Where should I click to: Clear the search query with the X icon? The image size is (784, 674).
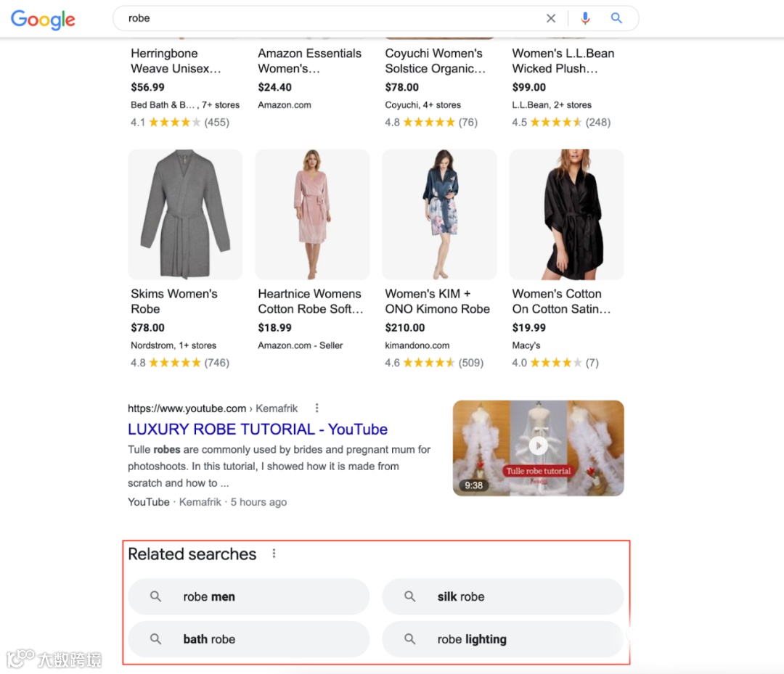(551, 18)
